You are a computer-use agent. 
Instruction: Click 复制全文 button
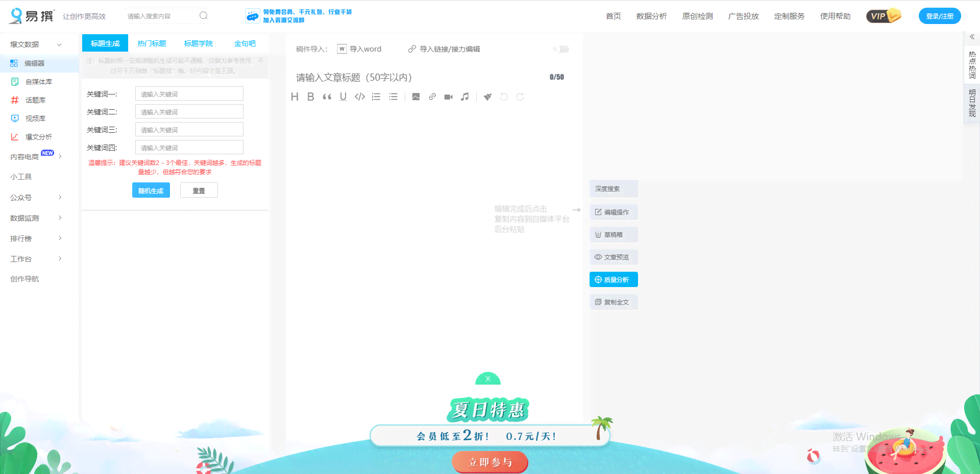coord(614,302)
